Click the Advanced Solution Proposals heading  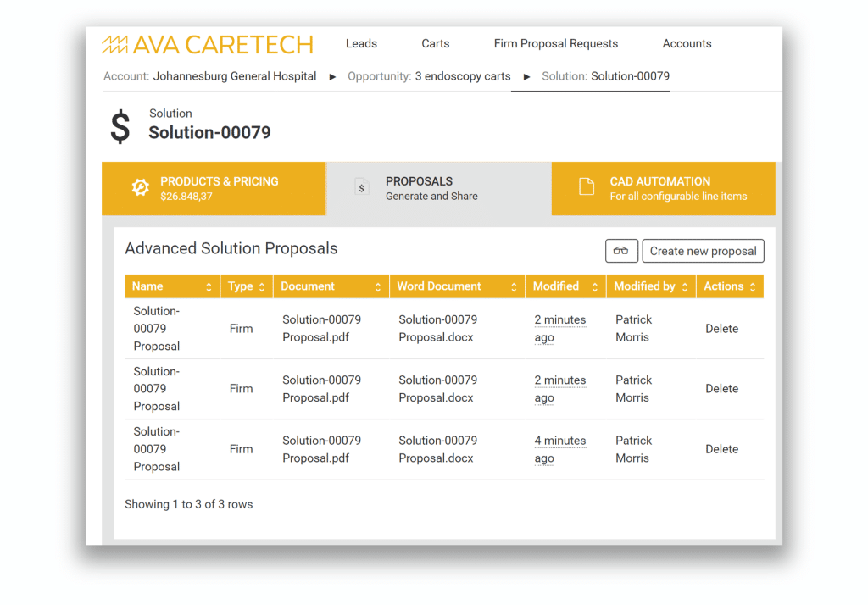pyautogui.click(x=231, y=248)
